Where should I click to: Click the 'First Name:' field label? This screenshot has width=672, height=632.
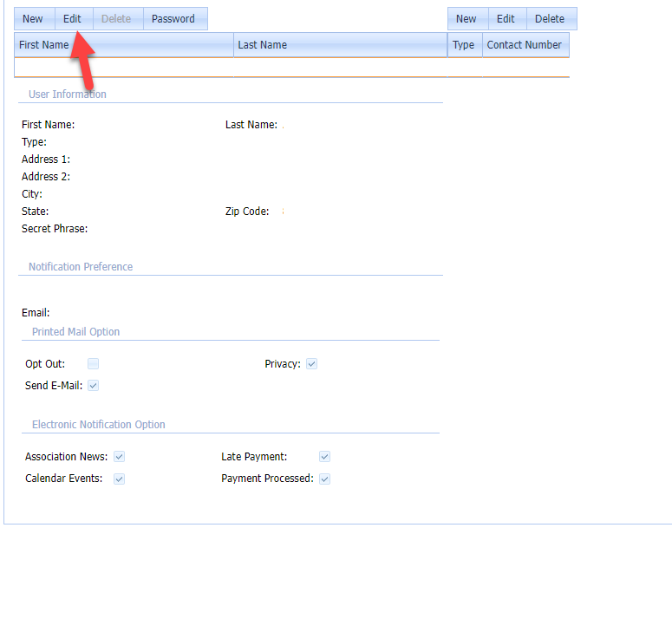tap(48, 125)
